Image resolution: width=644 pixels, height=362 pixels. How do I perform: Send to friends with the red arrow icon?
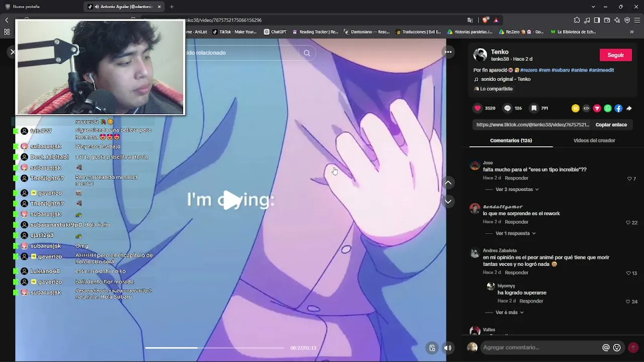[597, 108]
